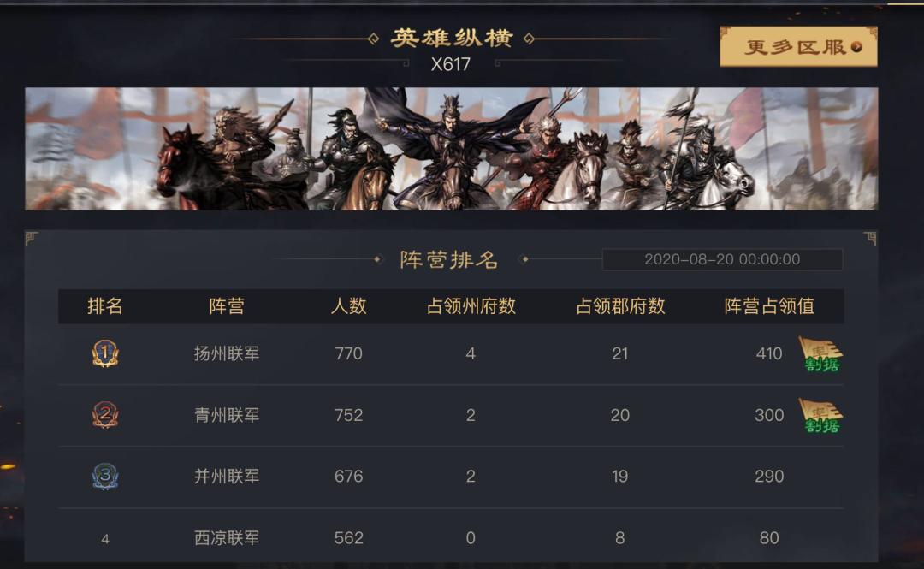Open the 更多区服 button

click(x=798, y=46)
